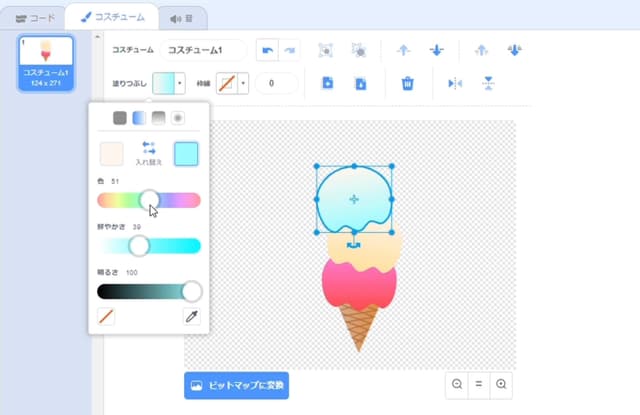Switch to the sound tab
The image size is (640, 415).
coord(182,19)
